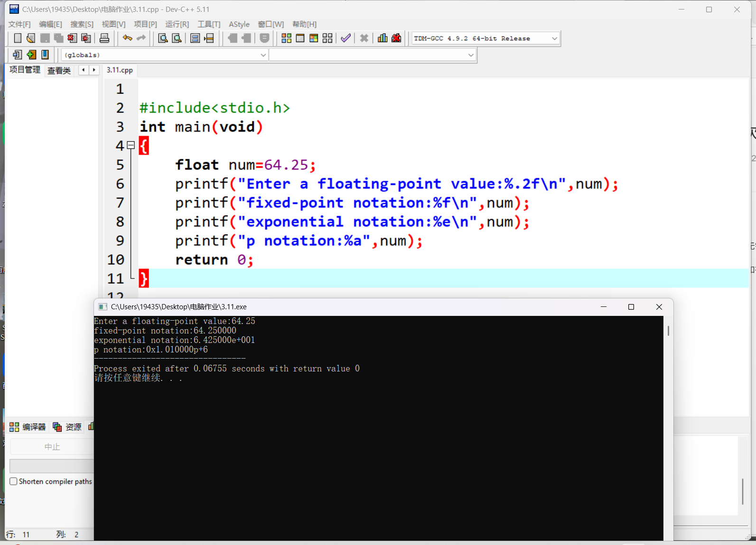Close the 3.11.exe console window
The height and width of the screenshot is (545, 756).
659,307
